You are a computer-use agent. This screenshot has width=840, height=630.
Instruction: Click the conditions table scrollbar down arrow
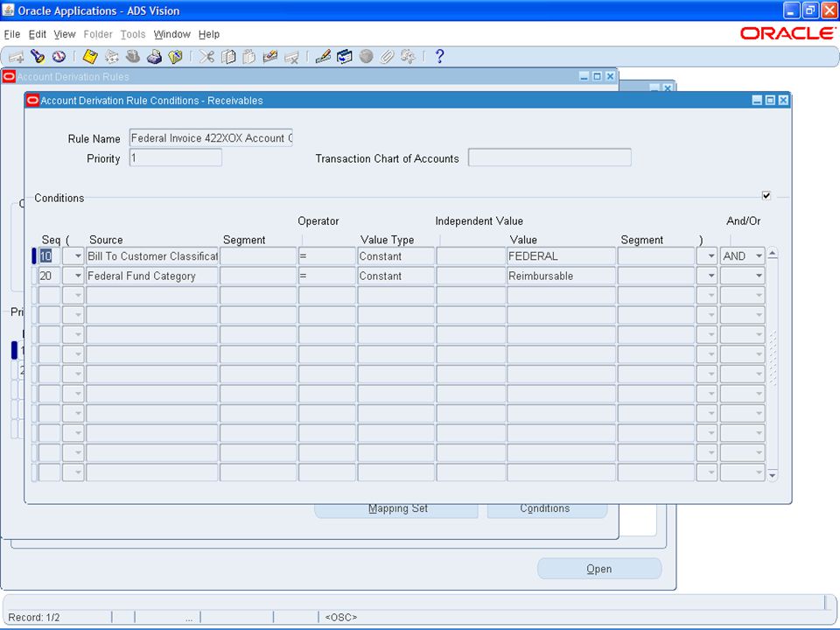[x=773, y=474]
